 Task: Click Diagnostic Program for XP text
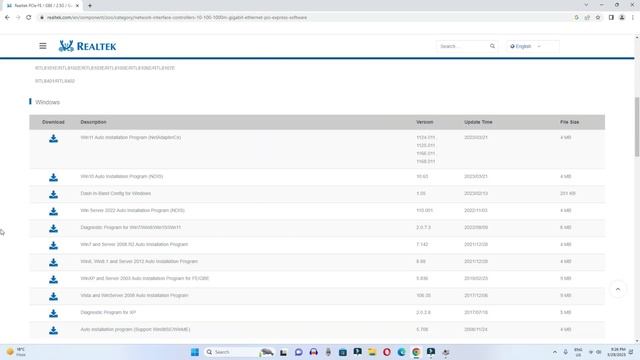(108, 312)
